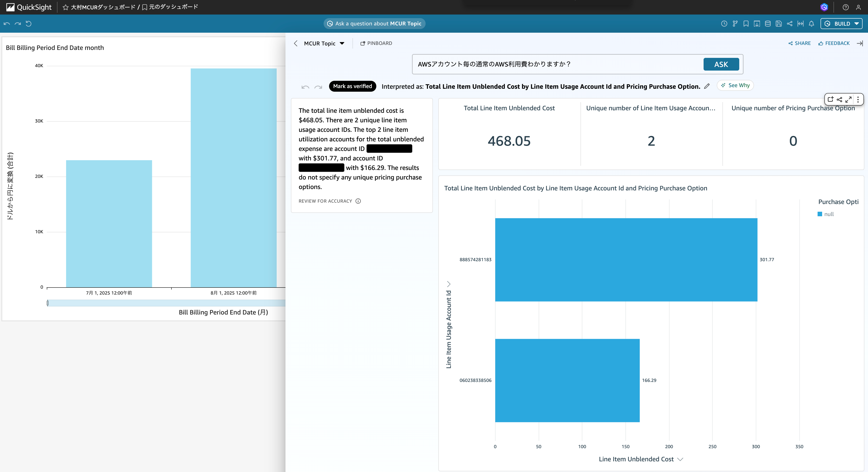The width and height of the screenshot is (868, 472).
Task: Edit the interpreted question with the pencil
Action: click(x=707, y=86)
